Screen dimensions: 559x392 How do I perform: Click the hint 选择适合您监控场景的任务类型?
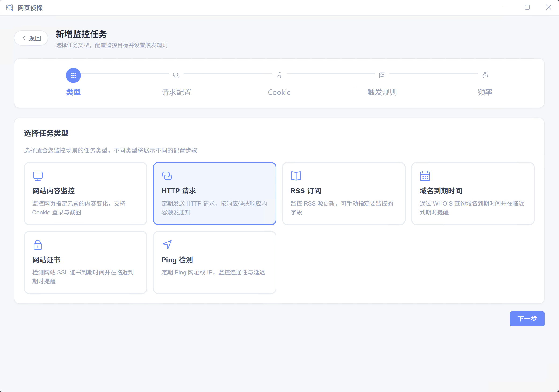pyautogui.click(x=110, y=150)
